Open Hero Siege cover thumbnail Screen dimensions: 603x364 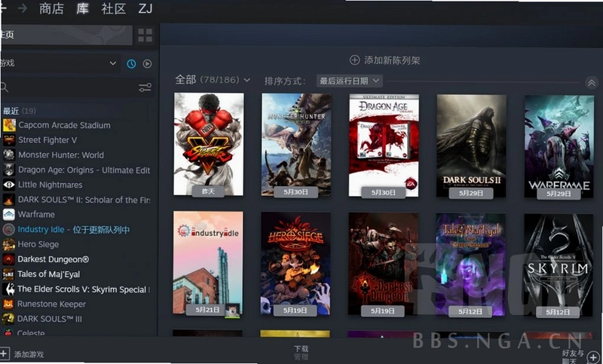(x=295, y=263)
